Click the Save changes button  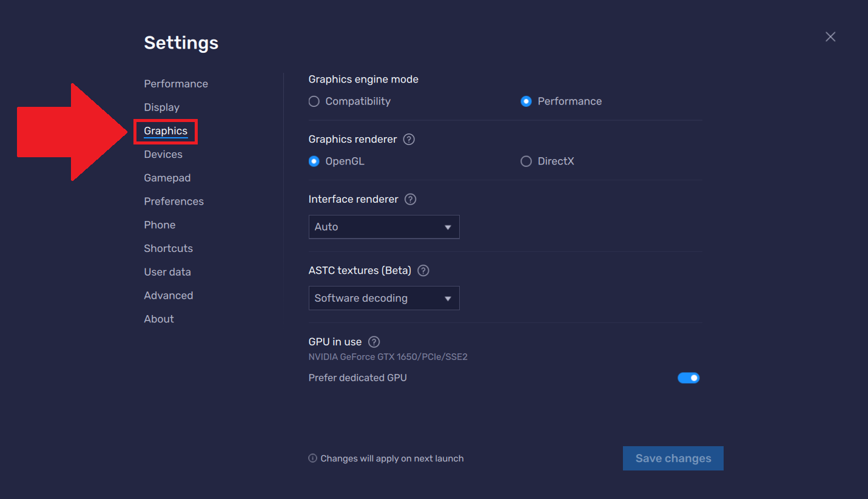673,458
